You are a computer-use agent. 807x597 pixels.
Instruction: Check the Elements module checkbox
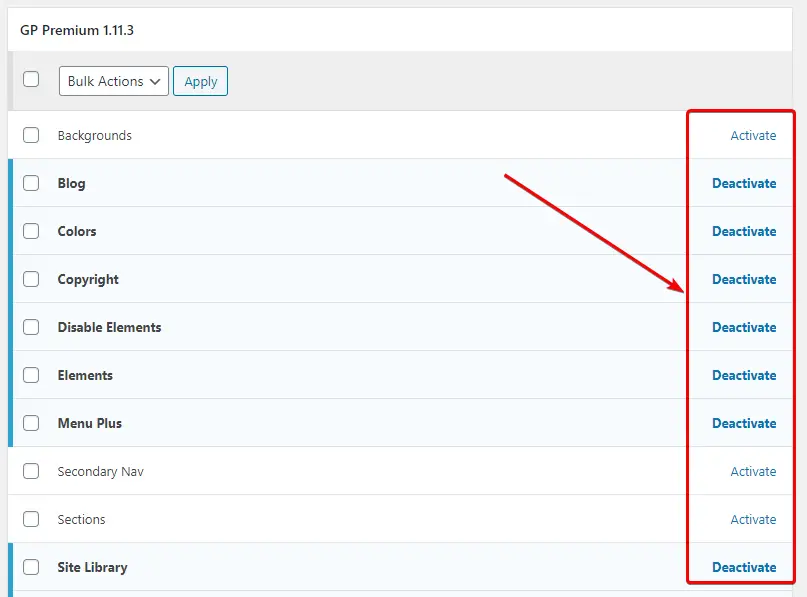(31, 375)
